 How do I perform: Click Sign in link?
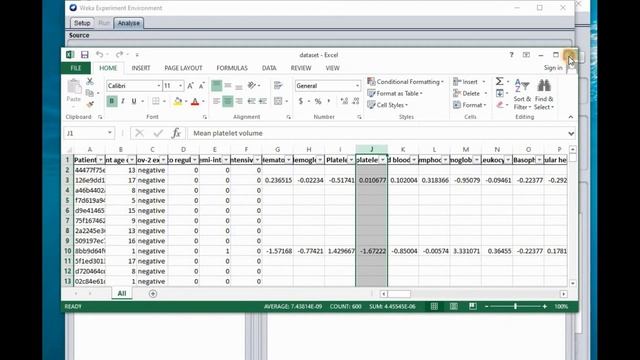[553, 68]
